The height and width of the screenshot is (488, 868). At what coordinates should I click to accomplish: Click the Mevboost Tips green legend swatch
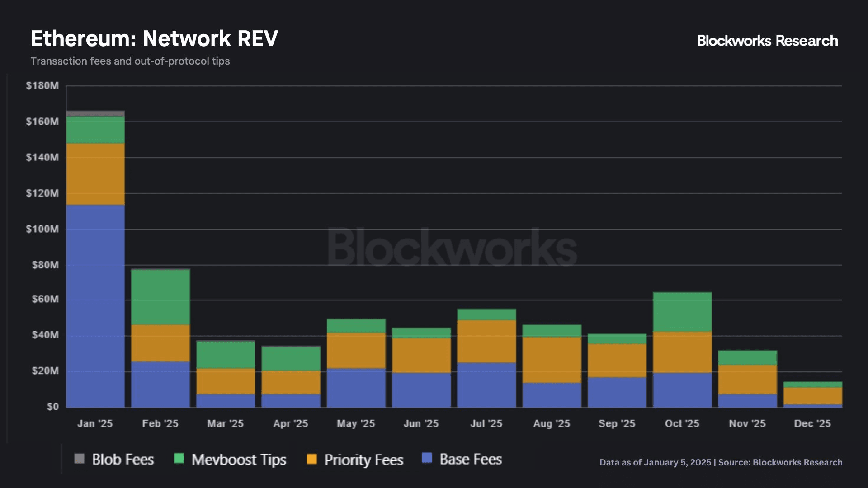click(179, 459)
